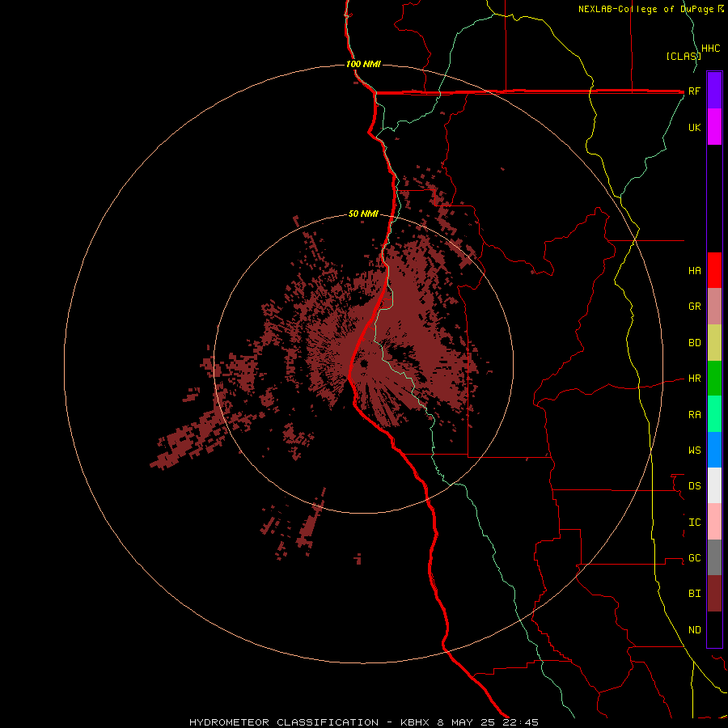The width and height of the screenshot is (728, 728).
Task: Click the '22:45' timestamp text
Action: click(520, 722)
